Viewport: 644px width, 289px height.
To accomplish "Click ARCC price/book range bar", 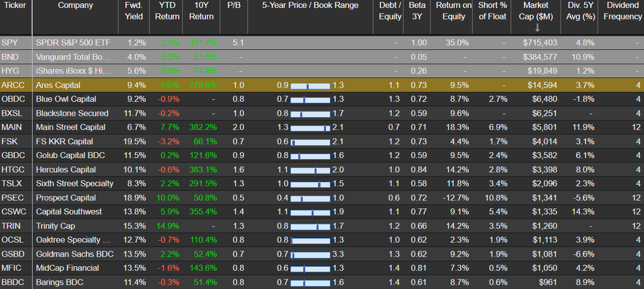I will 310,86.
